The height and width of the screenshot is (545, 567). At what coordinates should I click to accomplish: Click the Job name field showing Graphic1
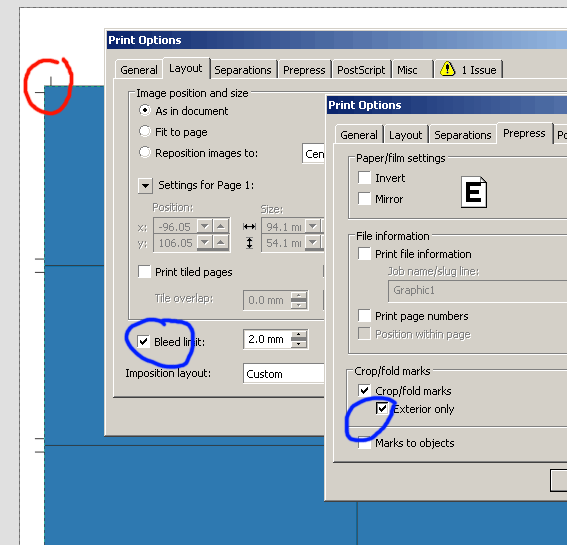[x=477, y=291]
